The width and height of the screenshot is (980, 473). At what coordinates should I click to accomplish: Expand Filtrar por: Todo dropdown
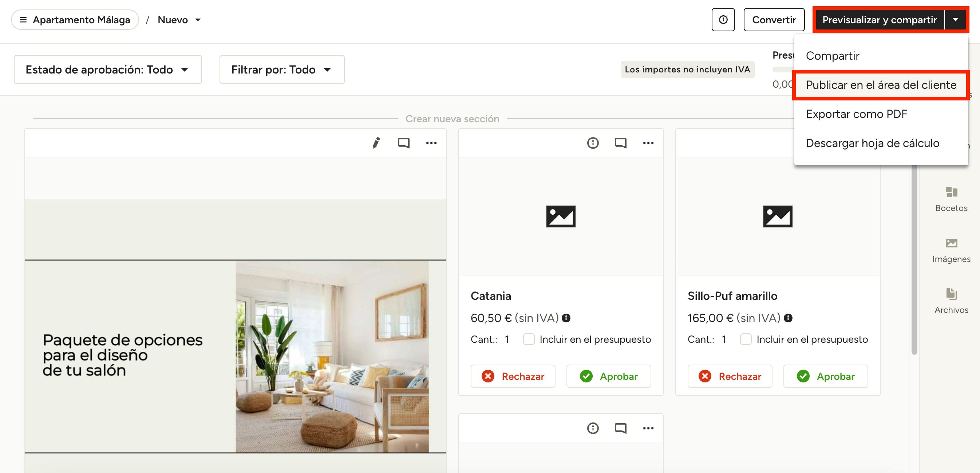tap(281, 69)
